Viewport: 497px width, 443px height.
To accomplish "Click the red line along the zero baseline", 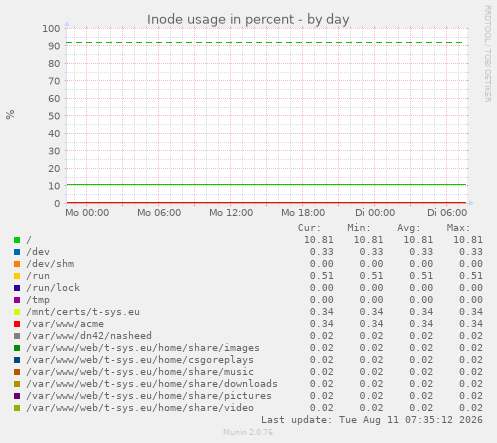I will click(266, 202).
